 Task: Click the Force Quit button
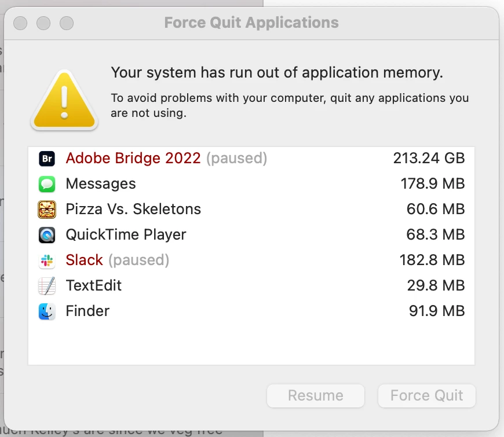pos(426,395)
